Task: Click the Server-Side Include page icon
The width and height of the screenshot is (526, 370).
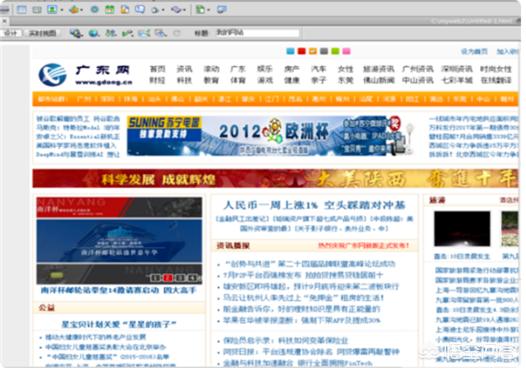Action: coord(125,9)
